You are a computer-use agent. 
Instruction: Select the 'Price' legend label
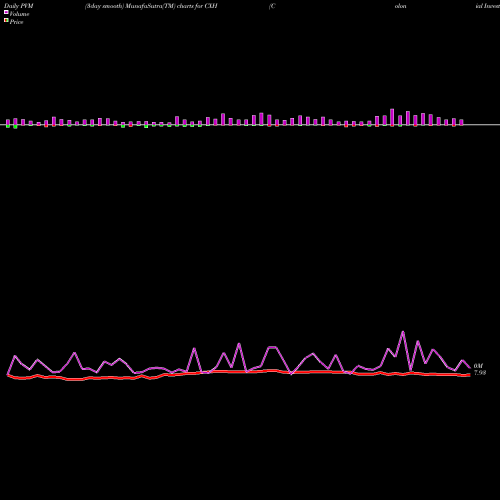tap(16, 22)
